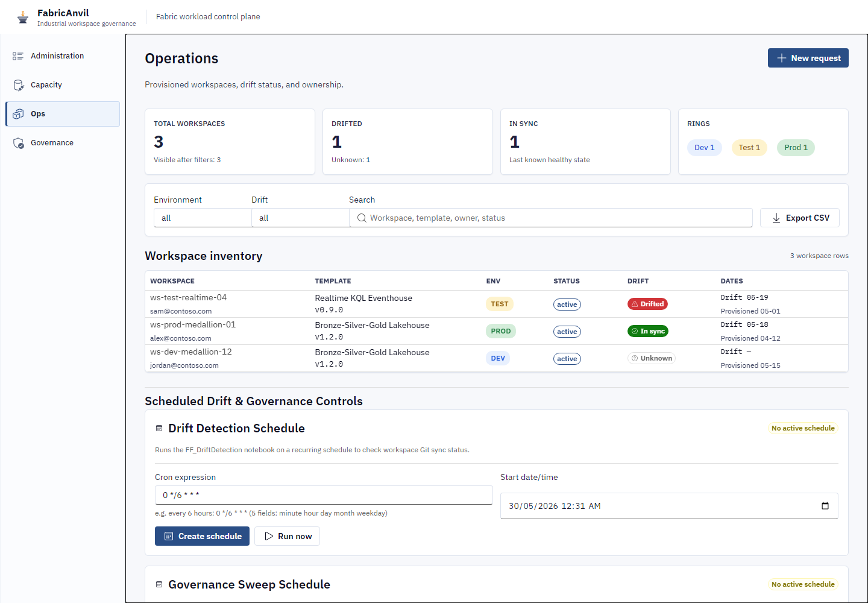868x603 pixels.
Task: Click the Start date/time input
Action: (x=669, y=506)
